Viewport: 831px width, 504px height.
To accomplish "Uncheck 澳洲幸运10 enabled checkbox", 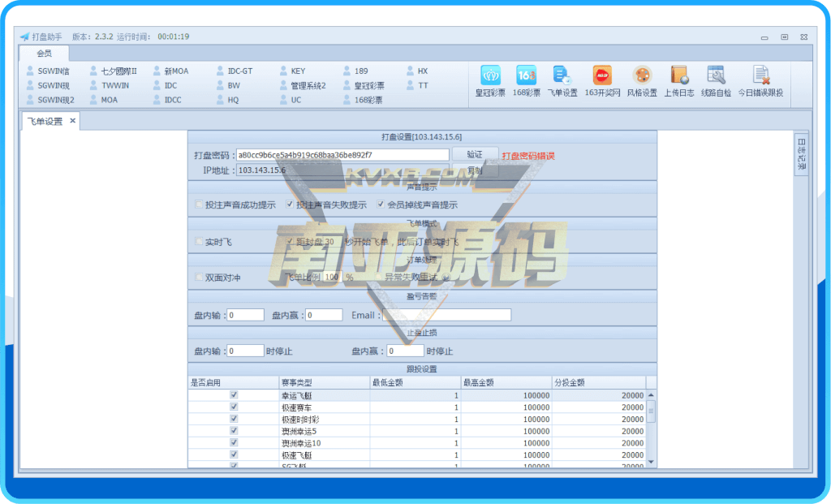I will (234, 442).
